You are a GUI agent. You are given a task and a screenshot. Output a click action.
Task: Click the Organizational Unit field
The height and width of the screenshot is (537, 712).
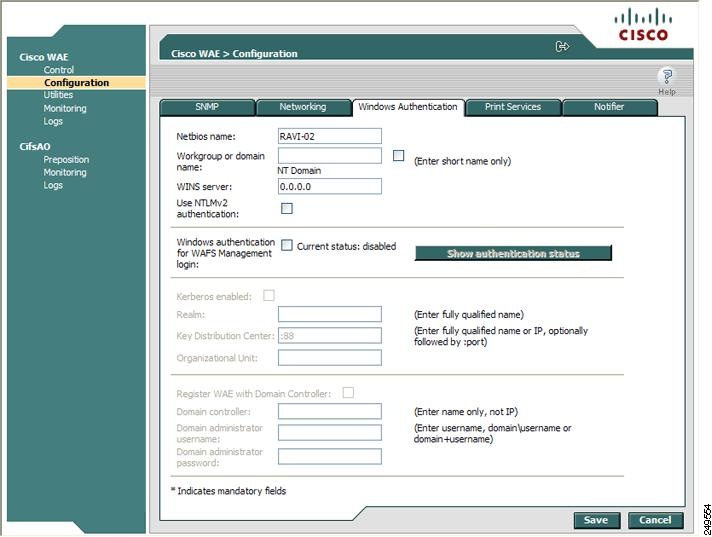click(x=330, y=358)
